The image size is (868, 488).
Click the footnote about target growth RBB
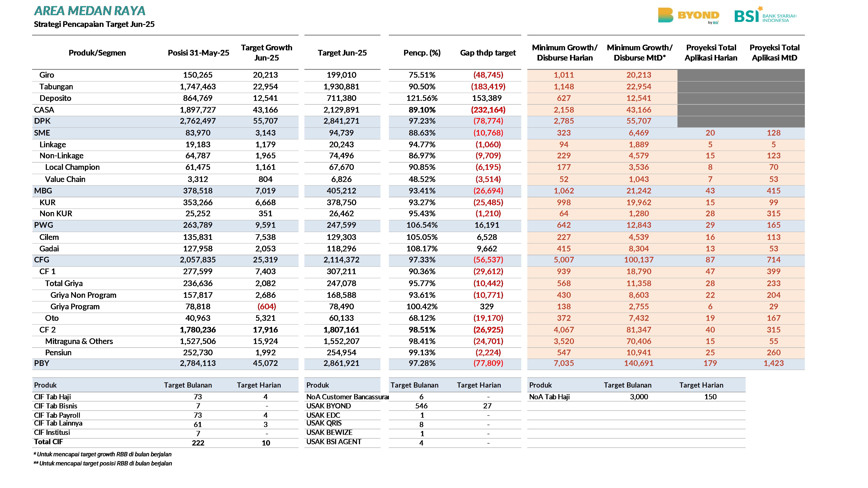(102, 454)
